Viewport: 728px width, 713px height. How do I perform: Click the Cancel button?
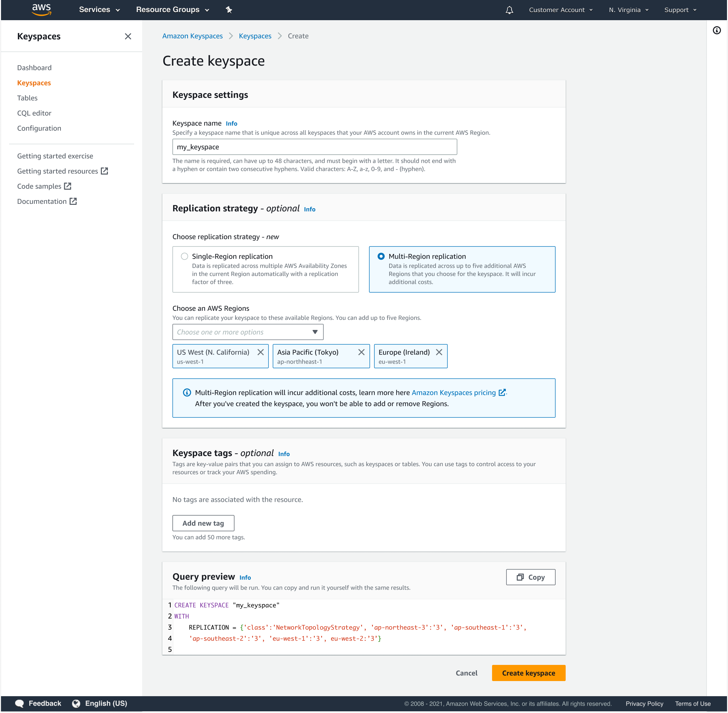(467, 673)
